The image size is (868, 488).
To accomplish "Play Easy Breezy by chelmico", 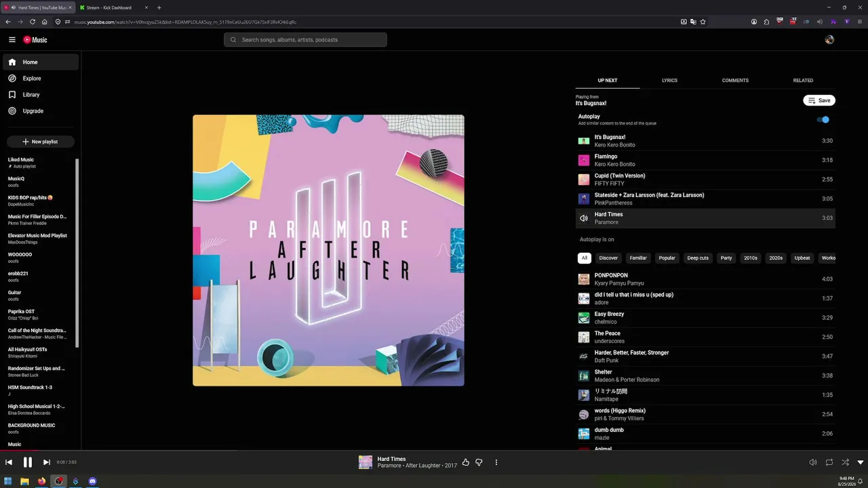I will (x=705, y=318).
